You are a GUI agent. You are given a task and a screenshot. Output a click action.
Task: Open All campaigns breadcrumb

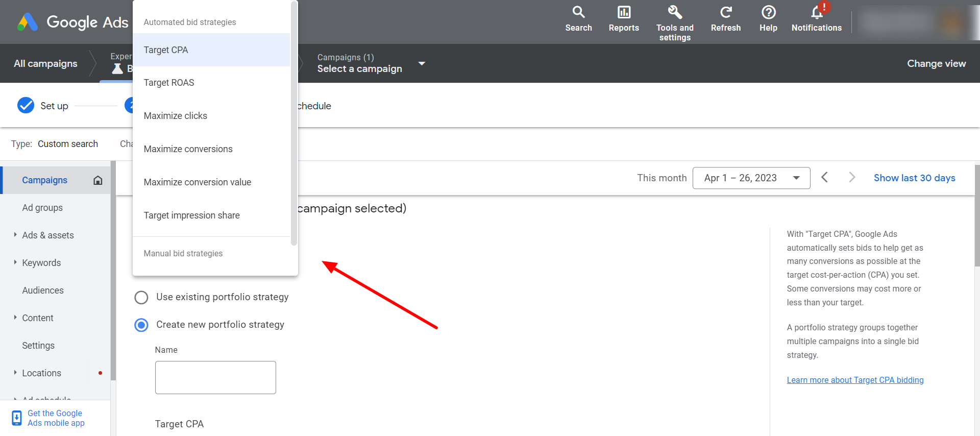45,63
